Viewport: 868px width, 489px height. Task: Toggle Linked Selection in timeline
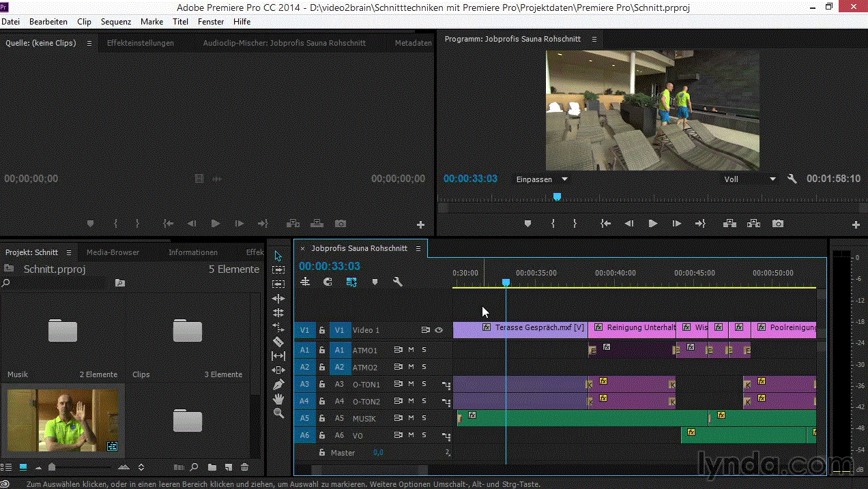pyautogui.click(x=351, y=282)
